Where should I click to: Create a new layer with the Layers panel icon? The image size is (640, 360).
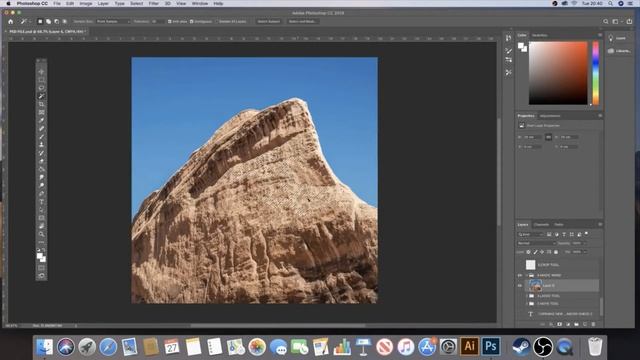[584, 324]
